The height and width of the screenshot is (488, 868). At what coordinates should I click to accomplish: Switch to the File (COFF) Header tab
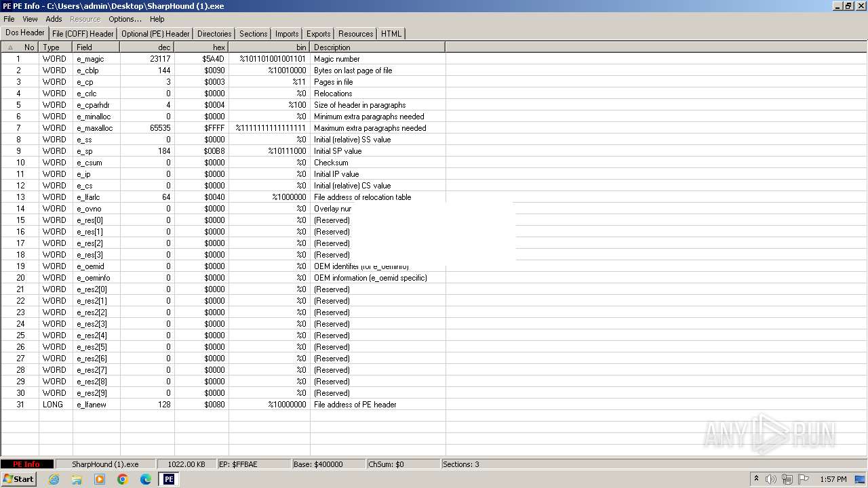pyautogui.click(x=83, y=34)
